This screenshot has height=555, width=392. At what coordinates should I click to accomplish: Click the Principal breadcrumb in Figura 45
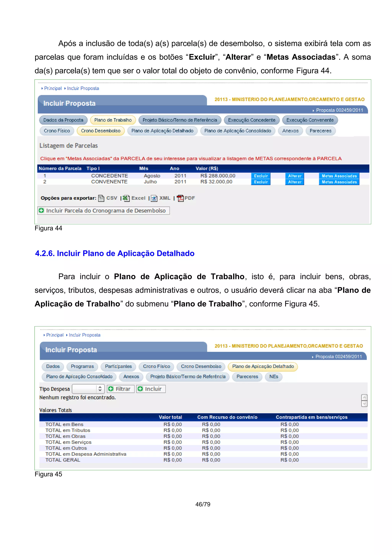(55, 335)
